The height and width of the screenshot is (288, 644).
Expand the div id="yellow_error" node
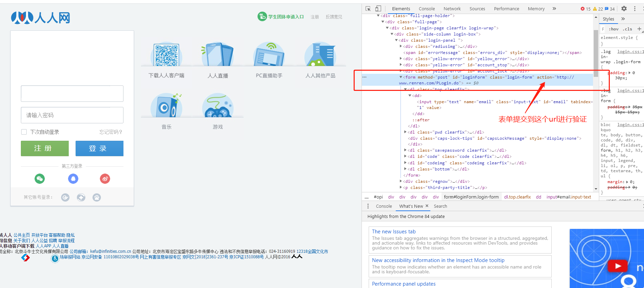tap(401, 59)
